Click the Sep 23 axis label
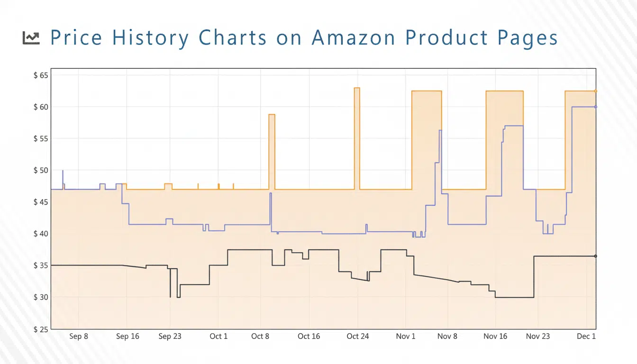This screenshot has height=364, width=637. point(170,337)
